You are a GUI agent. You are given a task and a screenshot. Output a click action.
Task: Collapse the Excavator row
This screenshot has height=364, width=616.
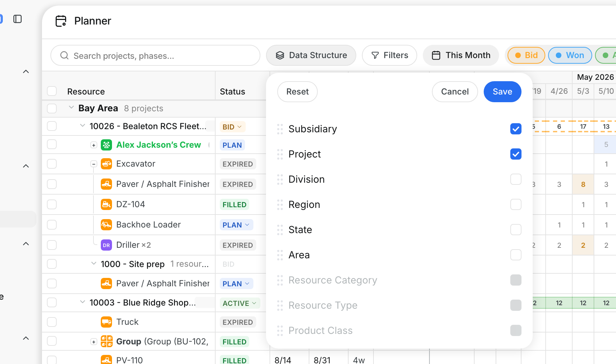(x=94, y=164)
